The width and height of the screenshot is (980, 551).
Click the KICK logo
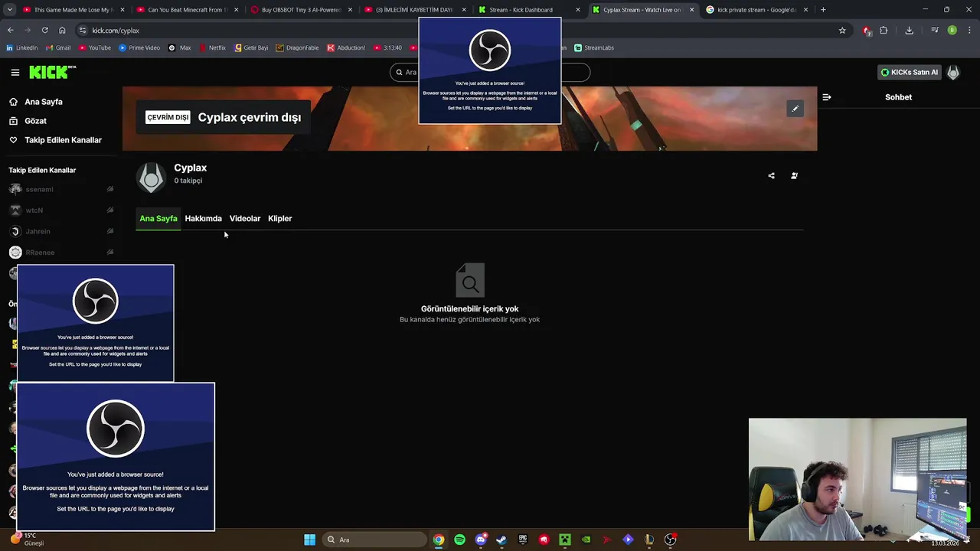click(52, 72)
